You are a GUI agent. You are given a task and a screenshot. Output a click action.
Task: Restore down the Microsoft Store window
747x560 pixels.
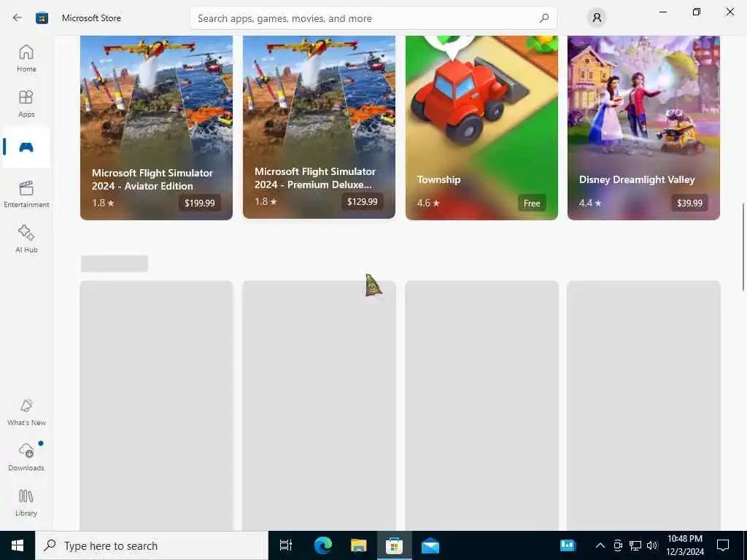[696, 12]
